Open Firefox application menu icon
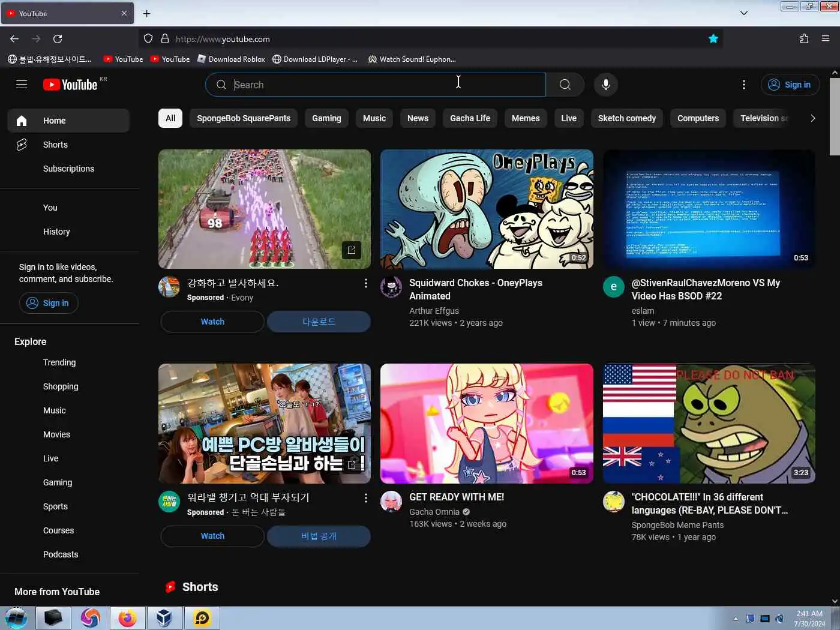 click(826, 39)
